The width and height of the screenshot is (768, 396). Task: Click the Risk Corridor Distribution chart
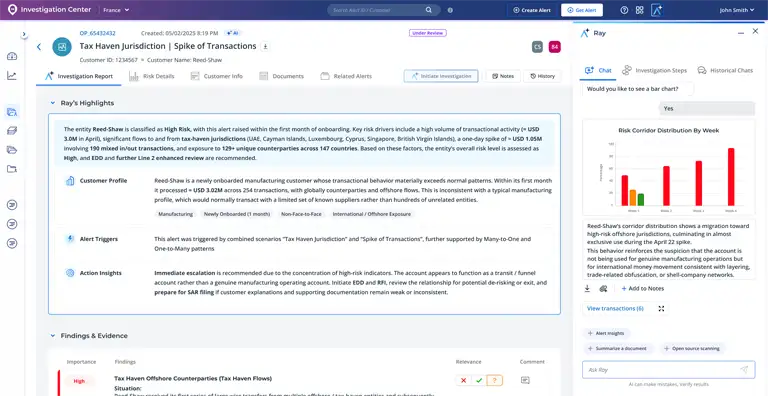[669, 167]
